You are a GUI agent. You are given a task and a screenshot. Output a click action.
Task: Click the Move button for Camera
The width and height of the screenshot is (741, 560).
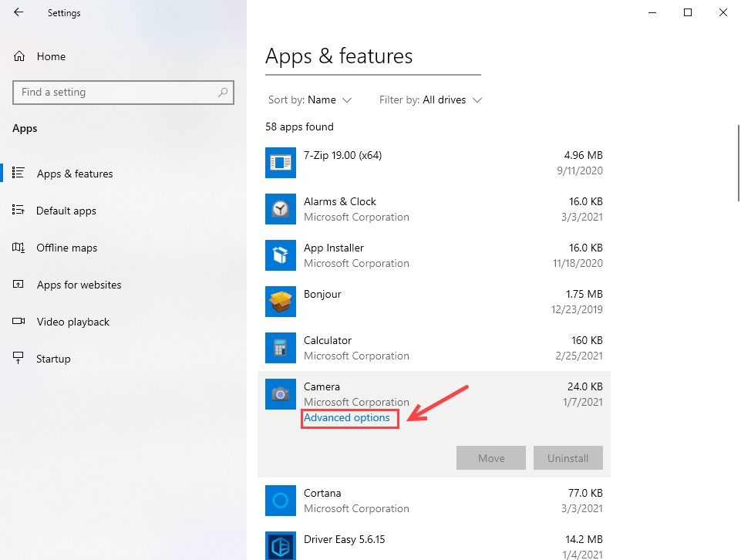tap(491, 458)
